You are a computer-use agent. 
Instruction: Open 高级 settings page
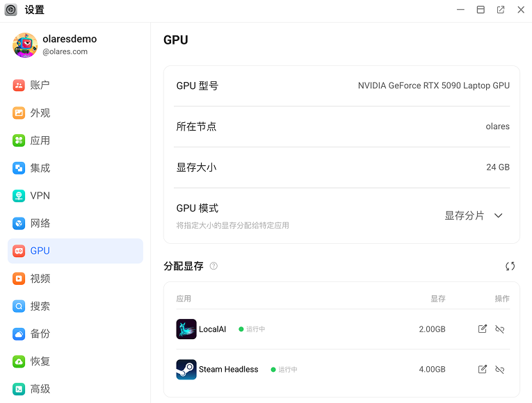(75, 389)
